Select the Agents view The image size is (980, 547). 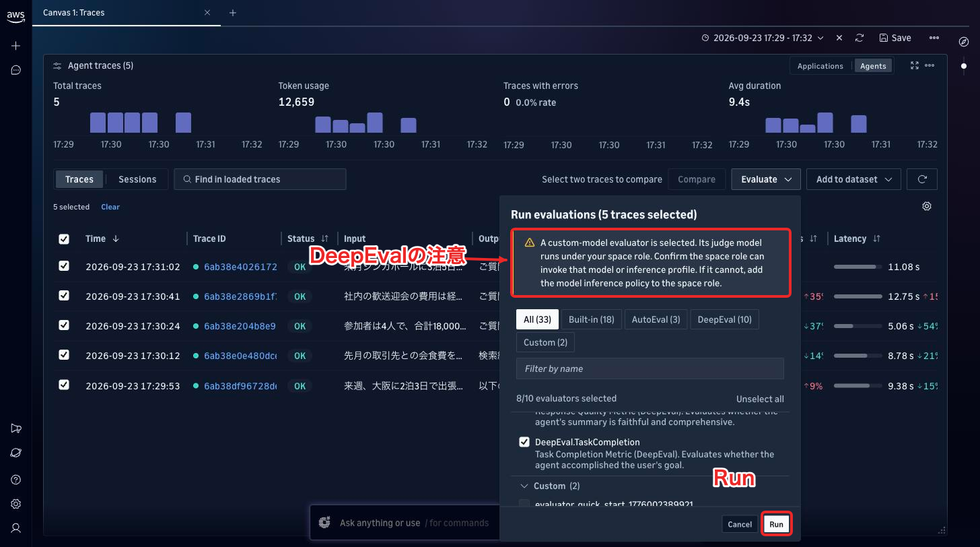[x=873, y=66]
